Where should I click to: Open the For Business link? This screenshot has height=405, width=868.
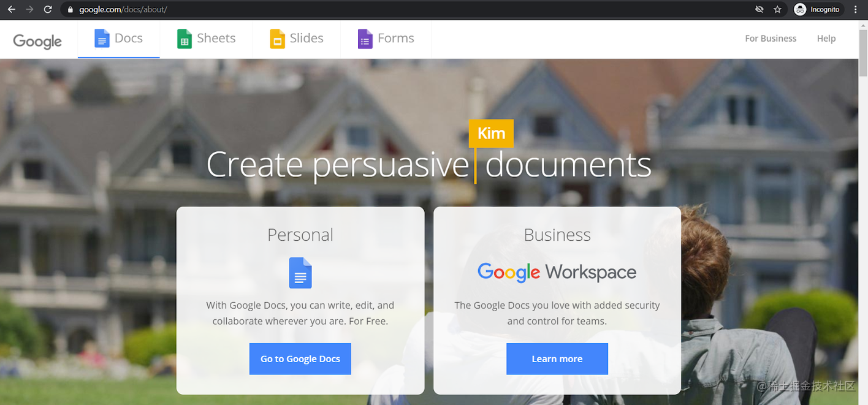coord(771,38)
